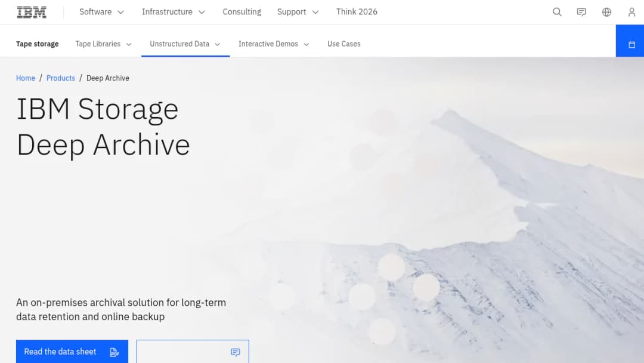Open the Software menu

101,12
